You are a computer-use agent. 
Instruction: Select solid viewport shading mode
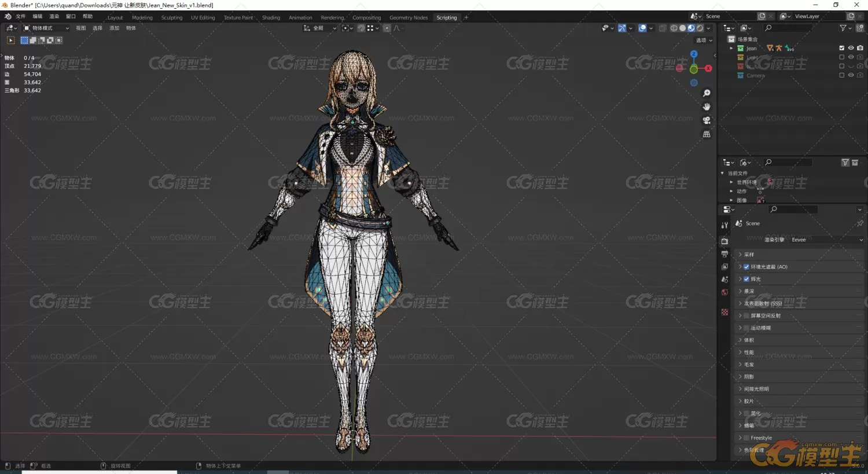[682, 28]
